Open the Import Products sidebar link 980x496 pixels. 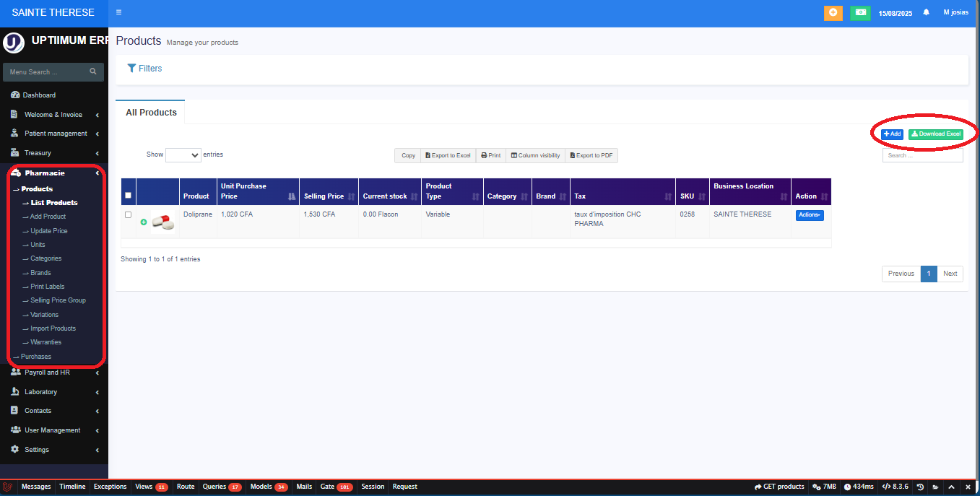point(53,329)
